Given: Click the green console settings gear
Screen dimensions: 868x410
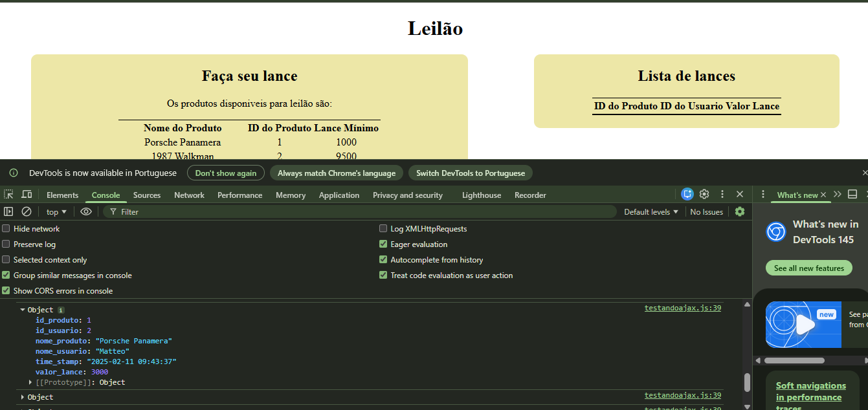Looking at the screenshot, I should pos(740,211).
